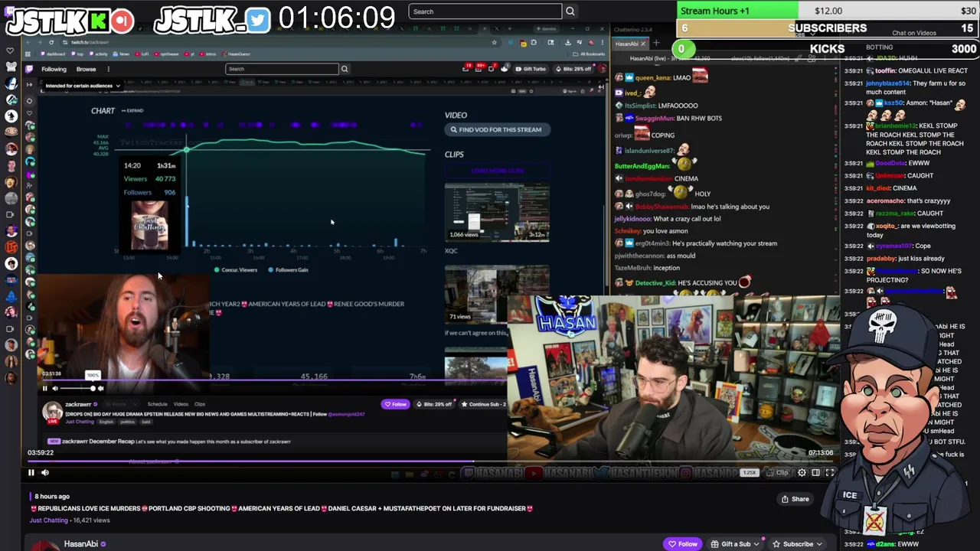
Task: Open the outer player's settings gear
Action: point(802,472)
